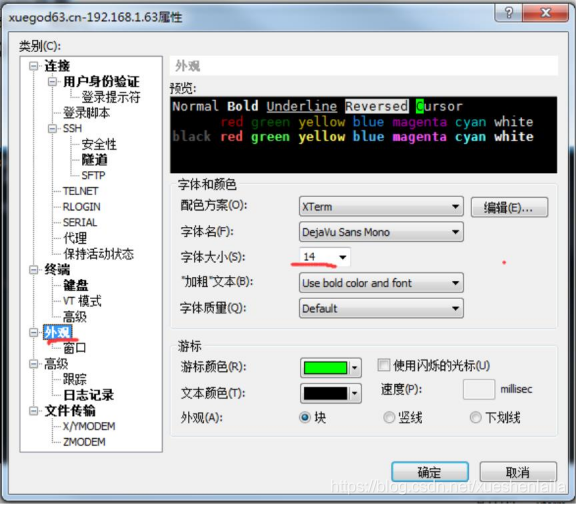576x505 pixels.
Task: Select 高级 under 终端
Action: click(75, 317)
